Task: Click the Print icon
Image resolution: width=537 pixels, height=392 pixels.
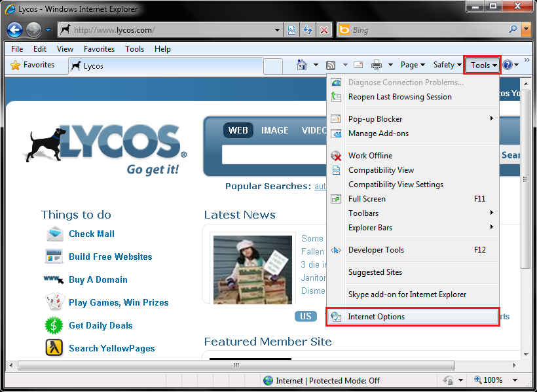Action: click(377, 65)
